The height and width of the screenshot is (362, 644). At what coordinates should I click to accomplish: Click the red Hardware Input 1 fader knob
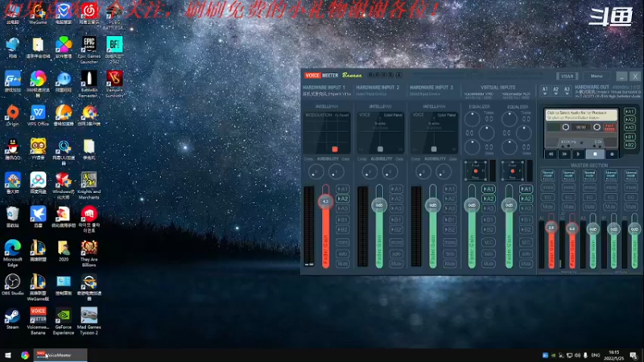coord(325,201)
